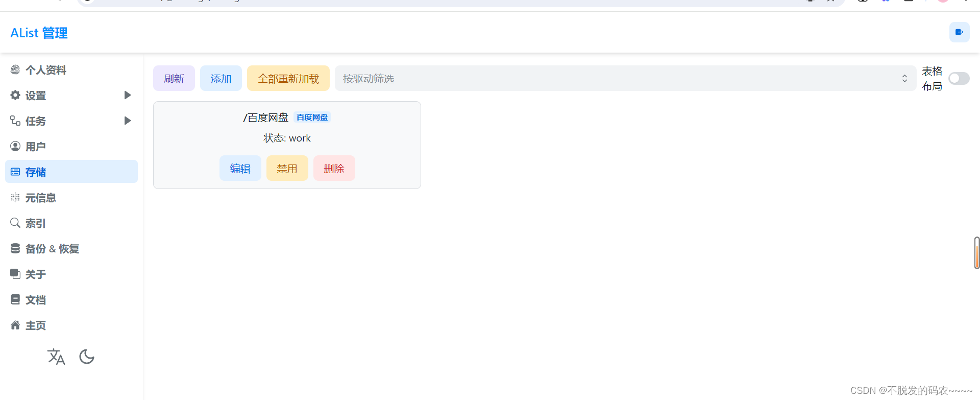980x400 pixels.
Task: Click the database icon beside 备份 & 恢复
Action: click(x=15, y=249)
